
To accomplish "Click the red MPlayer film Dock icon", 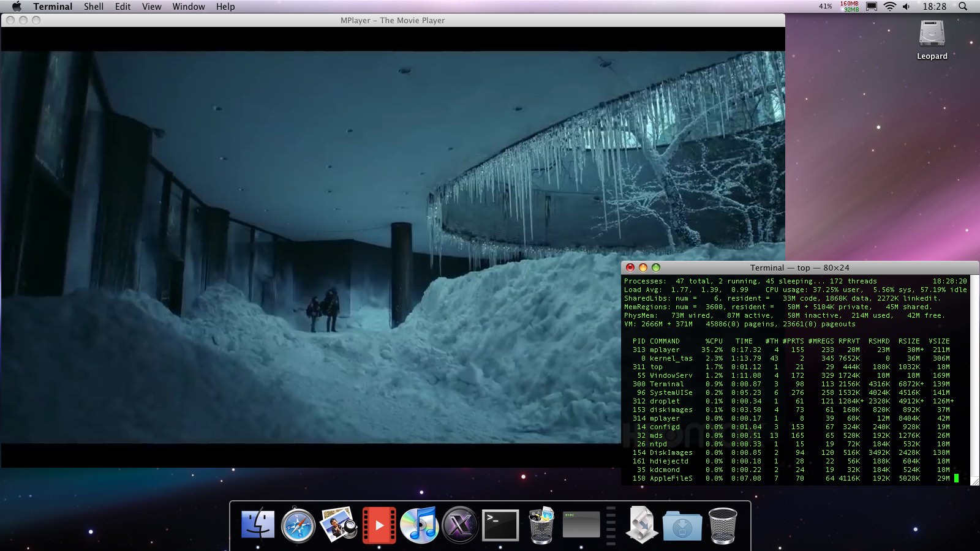I will [x=379, y=525].
